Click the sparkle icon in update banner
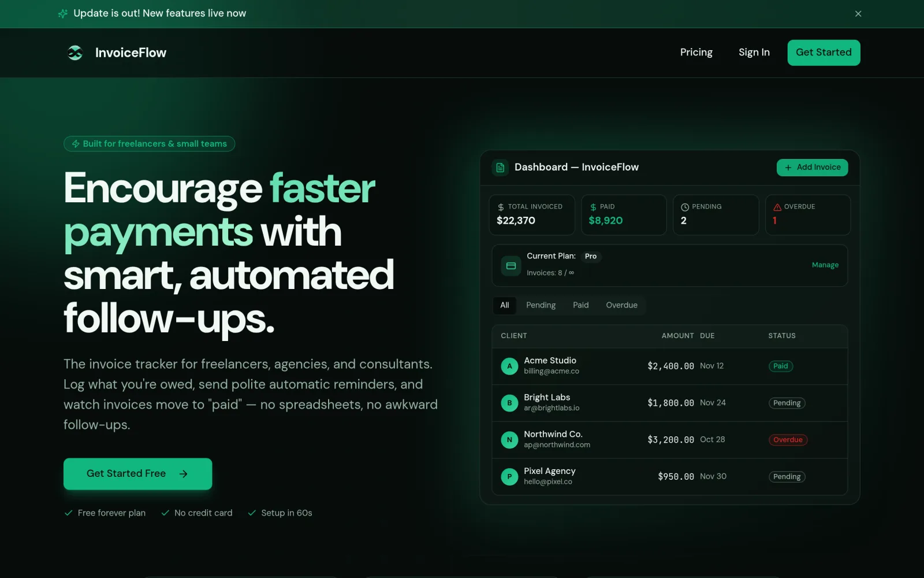This screenshot has height=578, width=924. pos(63,13)
